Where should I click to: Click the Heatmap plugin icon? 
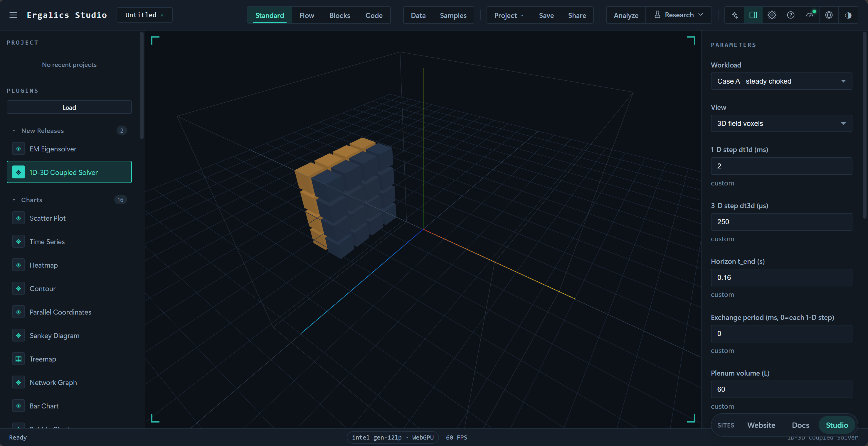point(18,265)
